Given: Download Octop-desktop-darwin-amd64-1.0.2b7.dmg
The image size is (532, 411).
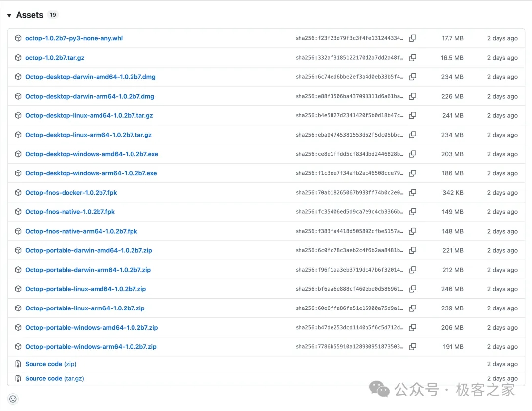Looking at the screenshot, I should 90,77.
